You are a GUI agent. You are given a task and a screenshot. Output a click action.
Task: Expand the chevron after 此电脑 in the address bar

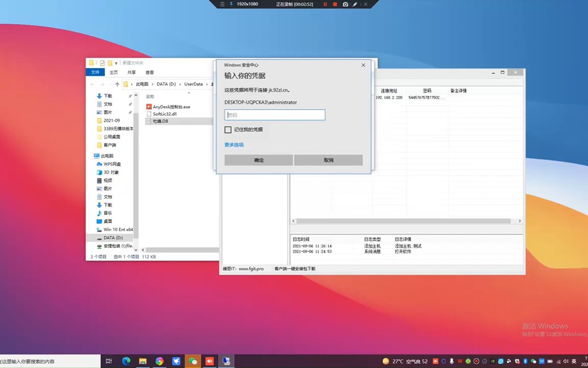[152, 84]
